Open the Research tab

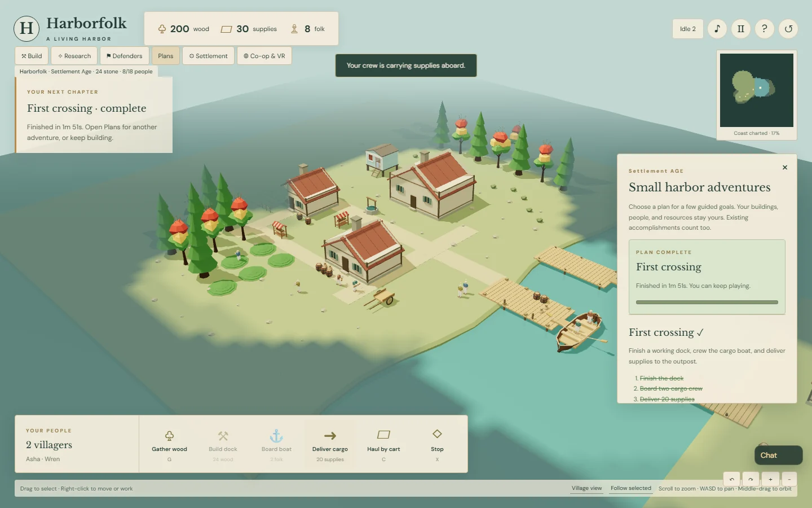point(74,56)
